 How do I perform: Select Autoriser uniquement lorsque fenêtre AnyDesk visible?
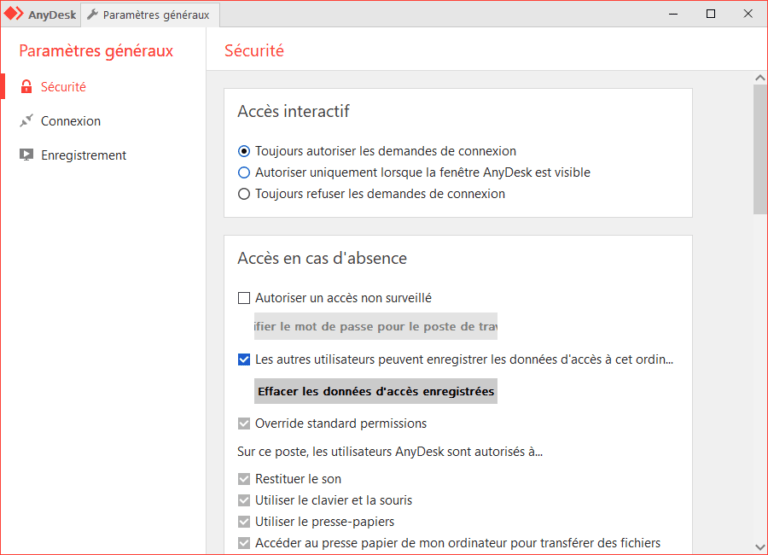pyautogui.click(x=244, y=173)
